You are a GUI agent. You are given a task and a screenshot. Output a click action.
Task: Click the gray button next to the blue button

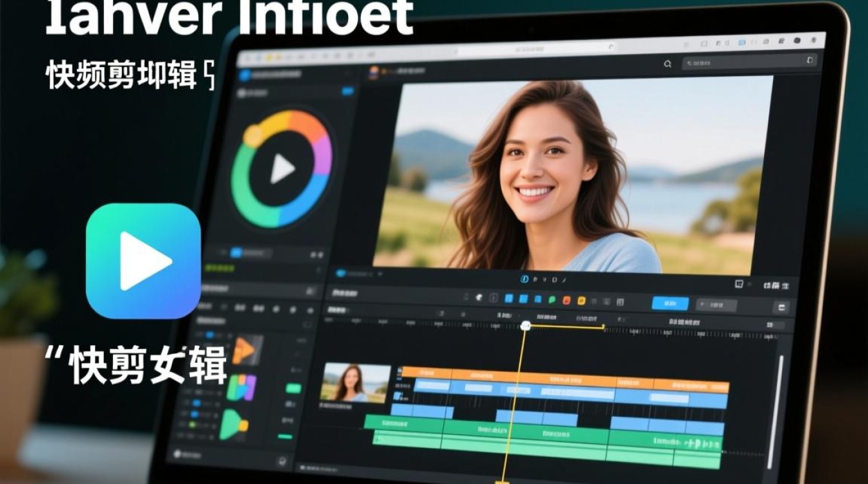coord(716,305)
